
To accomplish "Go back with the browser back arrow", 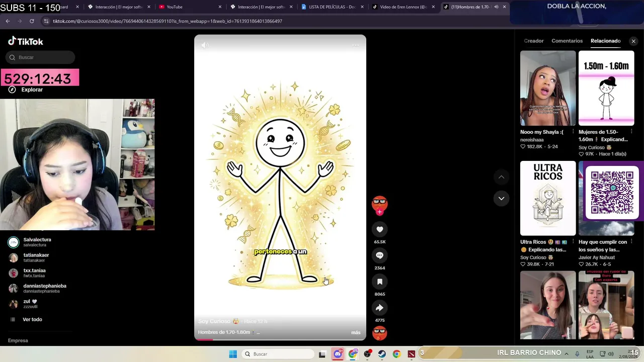I will 8,21.
